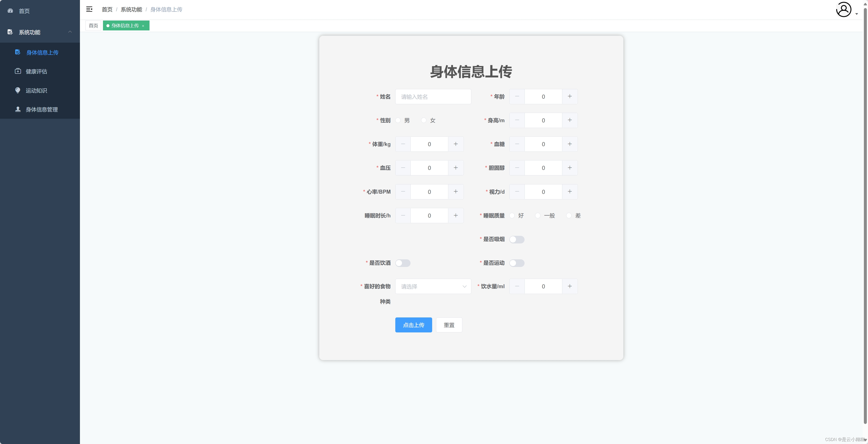Click the 重置 button
Viewport: 868px width, 444px height.
pyautogui.click(x=449, y=325)
